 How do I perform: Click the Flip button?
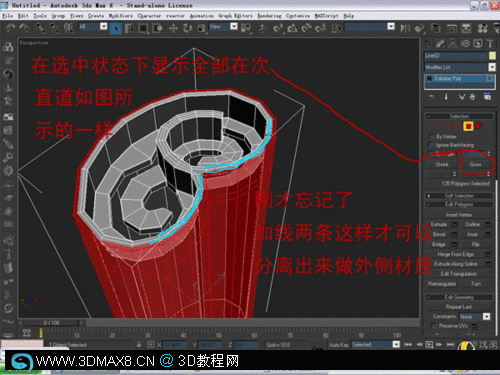point(476,244)
